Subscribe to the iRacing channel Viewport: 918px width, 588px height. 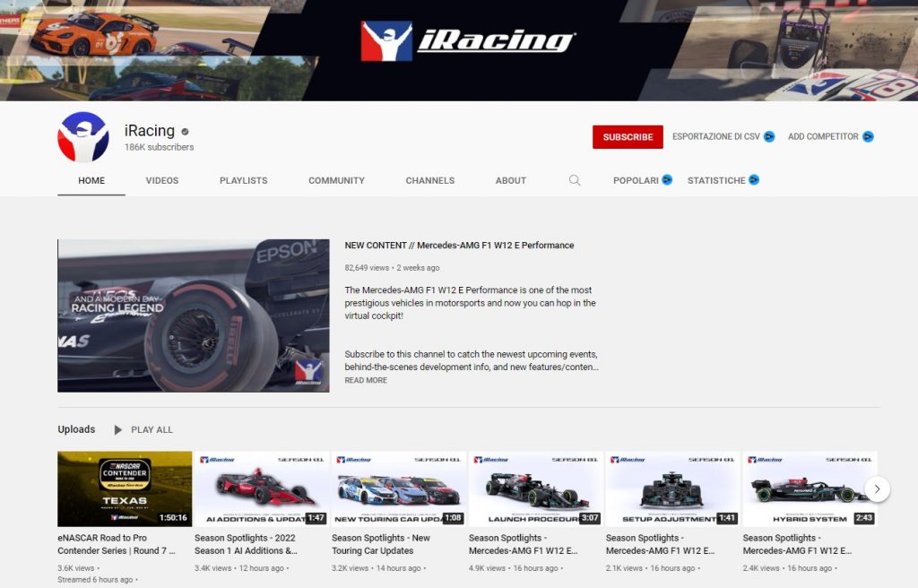pyautogui.click(x=628, y=137)
